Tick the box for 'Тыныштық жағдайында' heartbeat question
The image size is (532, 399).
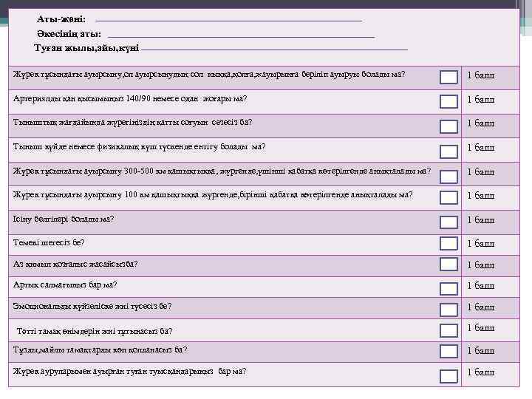[x=449, y=126]
